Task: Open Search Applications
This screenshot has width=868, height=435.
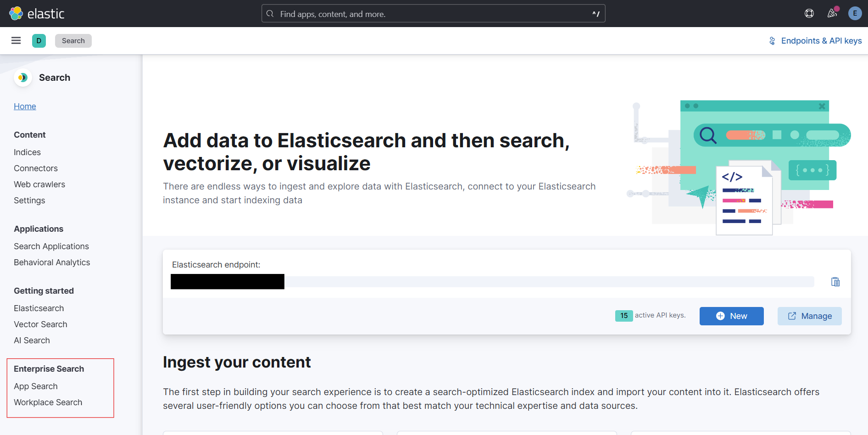Action: (51, 246)
